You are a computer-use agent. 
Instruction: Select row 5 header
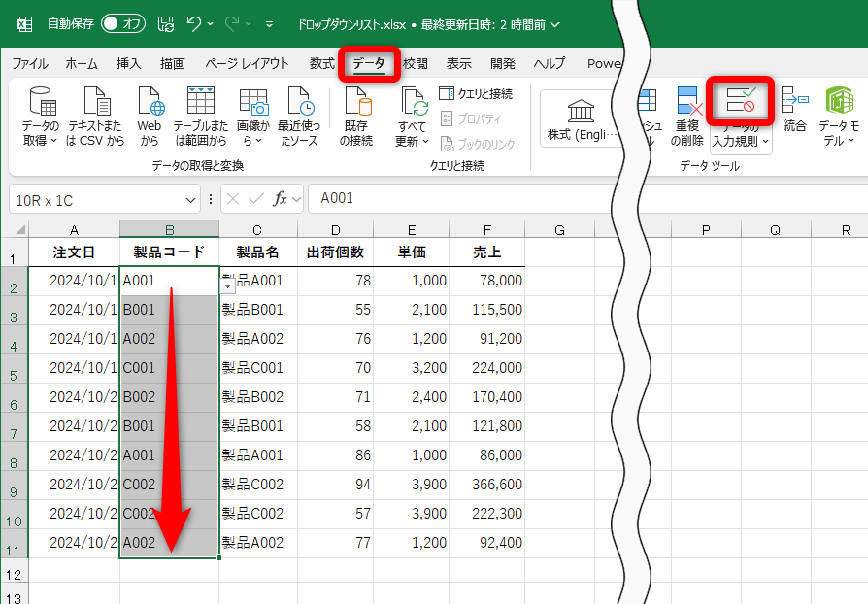click(x=14, y=369)
